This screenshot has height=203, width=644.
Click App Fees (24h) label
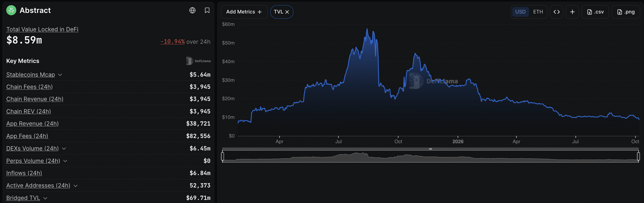[27, 136]
